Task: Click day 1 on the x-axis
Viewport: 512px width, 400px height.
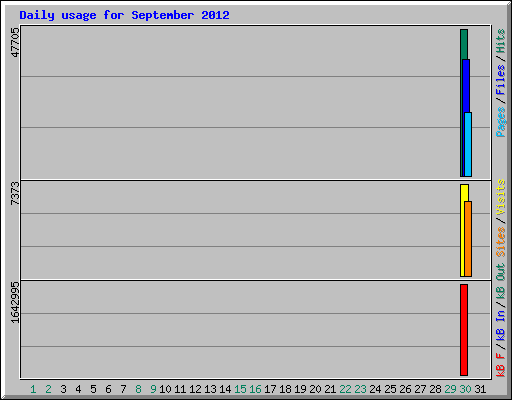Action: [33, 389]
